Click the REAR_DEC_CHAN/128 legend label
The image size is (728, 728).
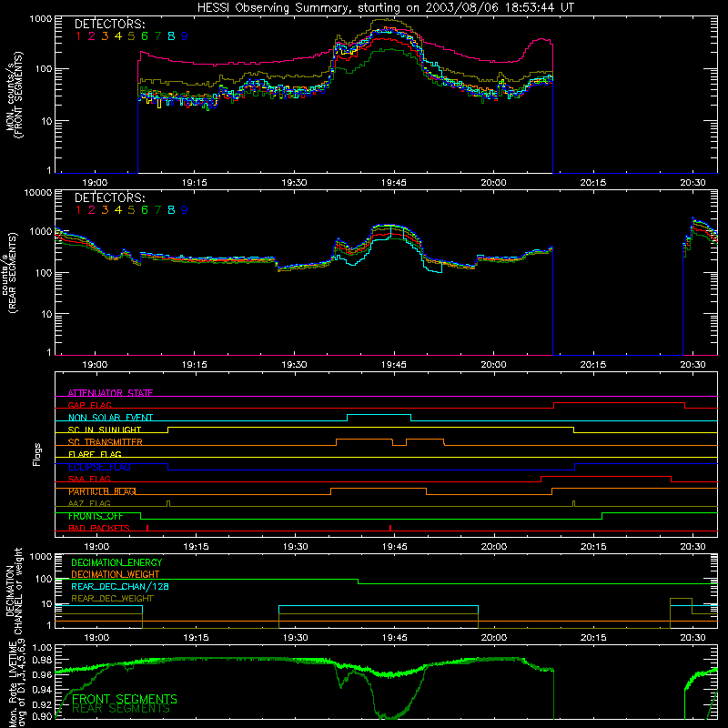(x=120, y=587)
